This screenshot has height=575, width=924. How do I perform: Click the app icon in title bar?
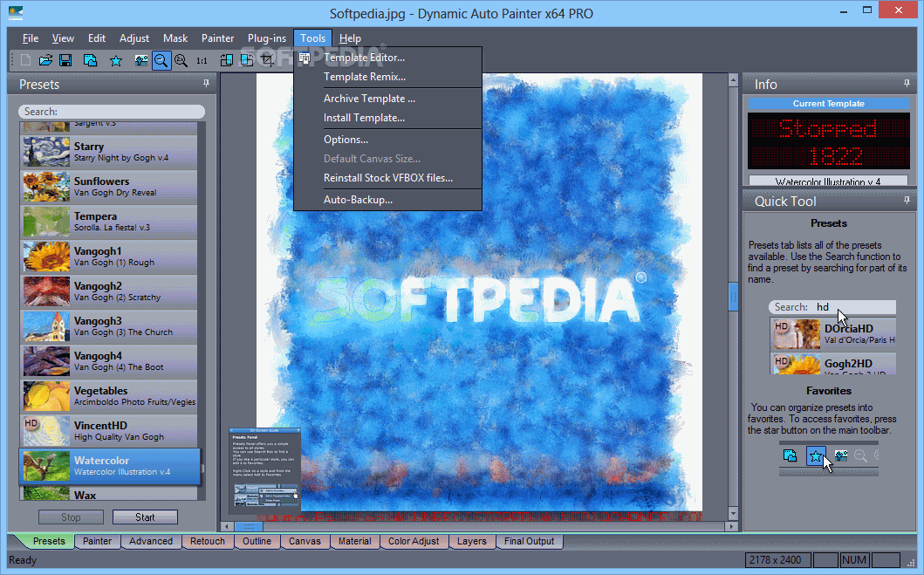coord(16,12)
